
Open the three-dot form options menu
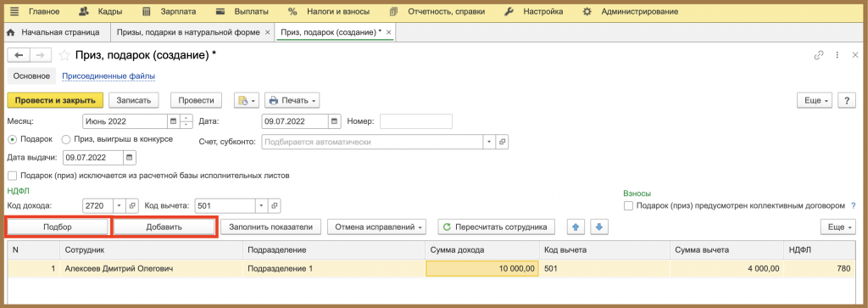coord(837,55)
